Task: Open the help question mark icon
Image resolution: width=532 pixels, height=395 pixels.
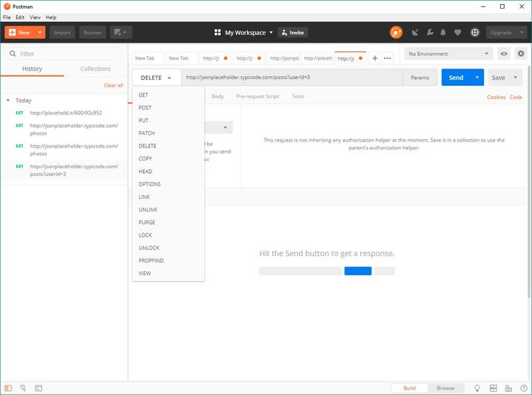Action: [x=523, y=388]
